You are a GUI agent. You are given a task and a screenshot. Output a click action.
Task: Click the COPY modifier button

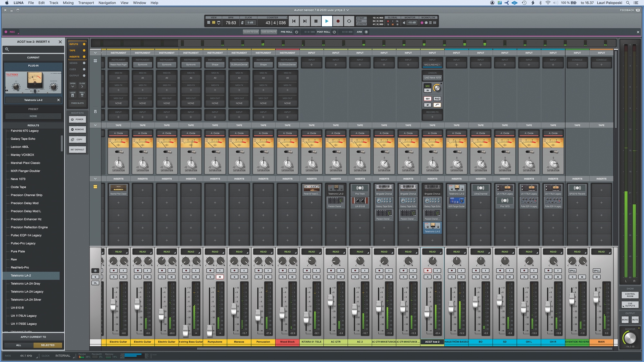click(77, 139)
